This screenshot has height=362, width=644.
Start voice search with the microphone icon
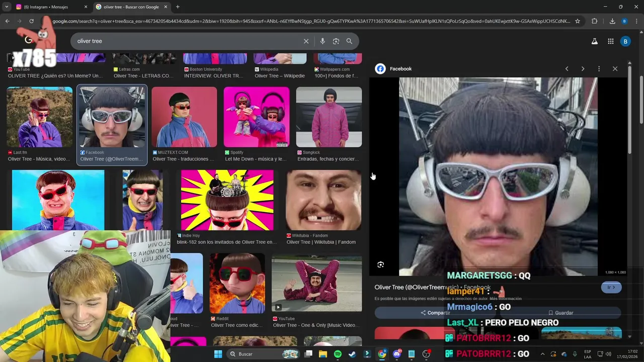(x=323, y=41)
